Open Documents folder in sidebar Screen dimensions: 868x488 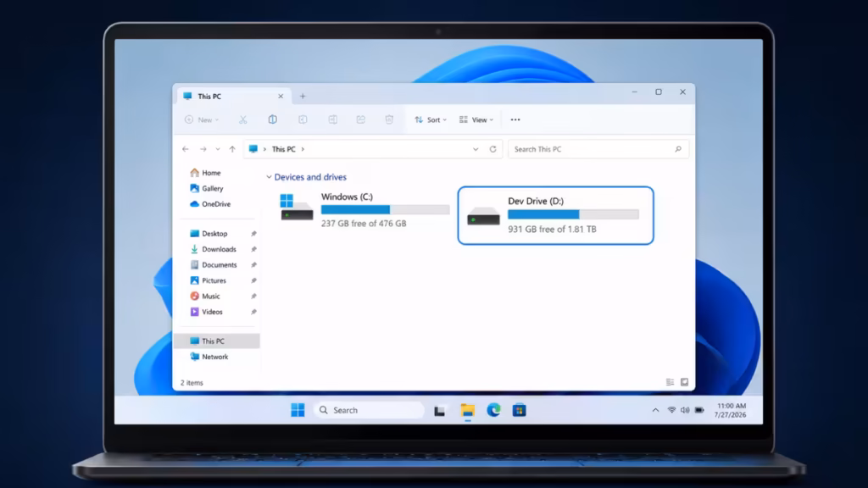click(x=214, y=265)
